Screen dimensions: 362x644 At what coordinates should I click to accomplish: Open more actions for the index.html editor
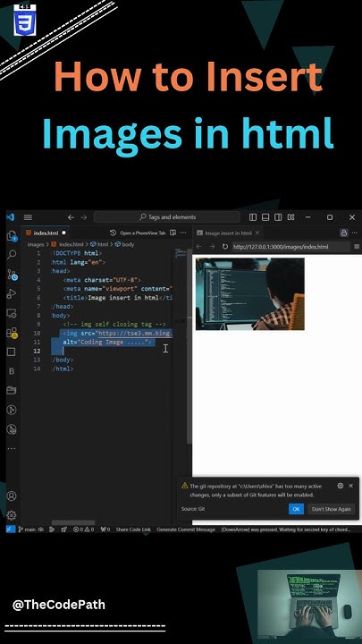183,233
